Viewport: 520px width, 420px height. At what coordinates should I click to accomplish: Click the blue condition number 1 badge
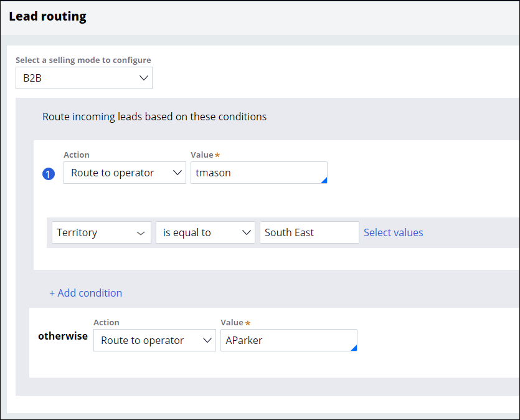49,174
